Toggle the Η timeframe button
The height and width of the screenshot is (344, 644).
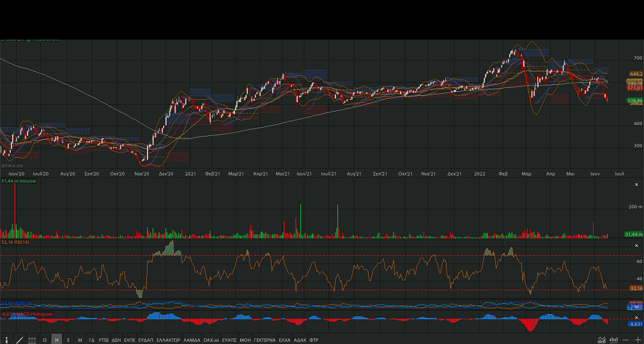click(x=56, y=340)
